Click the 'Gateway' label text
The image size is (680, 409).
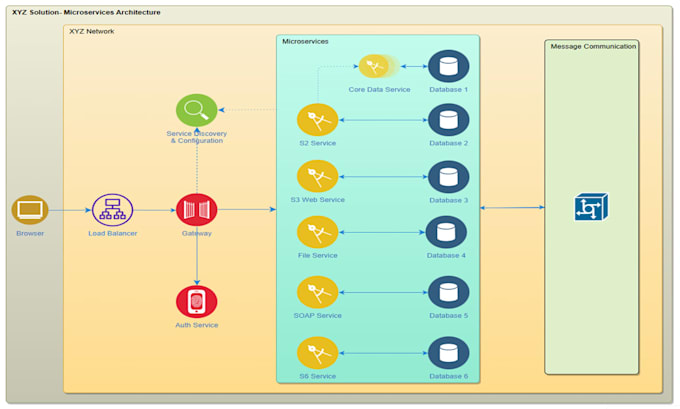tap(196, 233)
